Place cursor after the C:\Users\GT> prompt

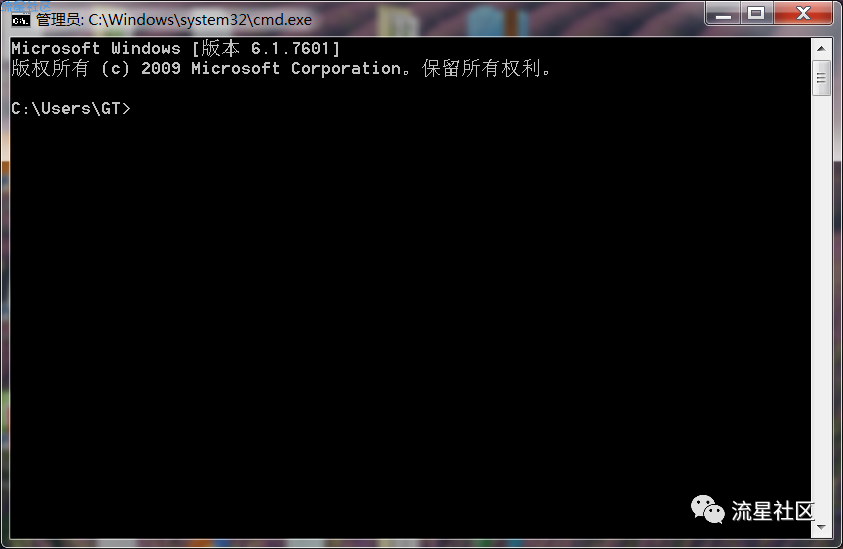pos(135,109)
